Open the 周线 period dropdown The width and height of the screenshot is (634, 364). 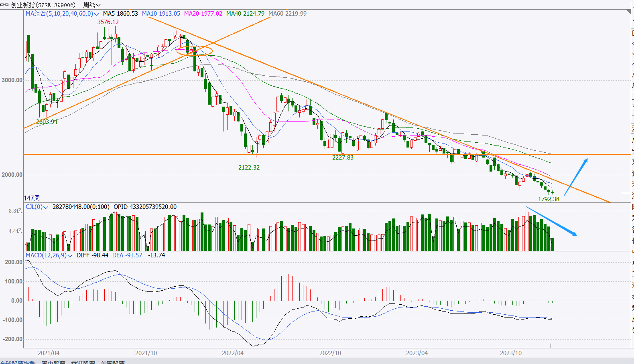[x=92, y=5]
